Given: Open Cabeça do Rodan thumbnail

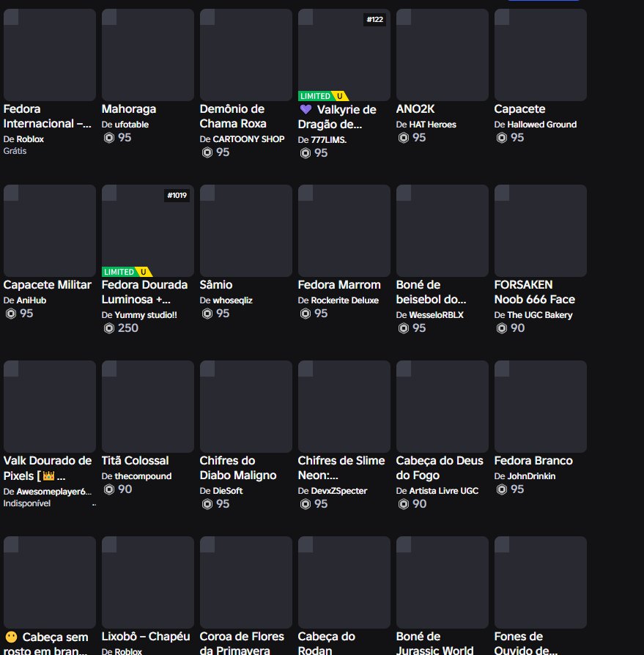Looking at the screenshot, I should [x=344, y=582].
